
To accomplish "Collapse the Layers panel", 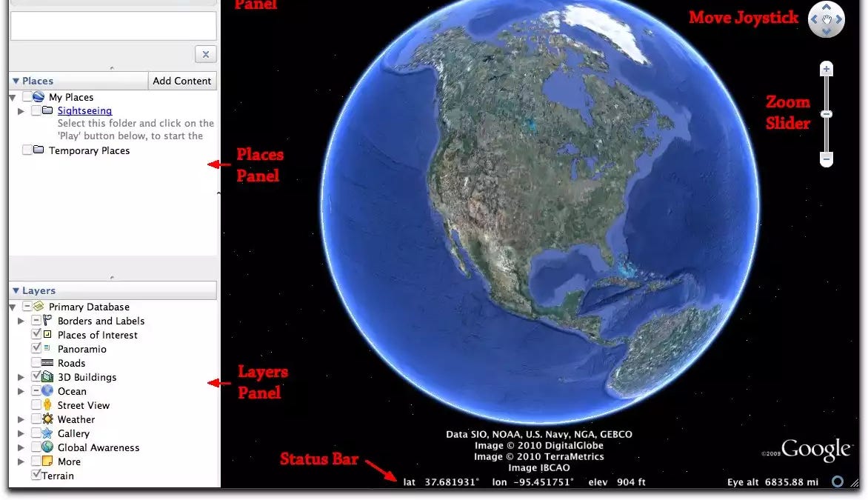I will coord(16,290).
